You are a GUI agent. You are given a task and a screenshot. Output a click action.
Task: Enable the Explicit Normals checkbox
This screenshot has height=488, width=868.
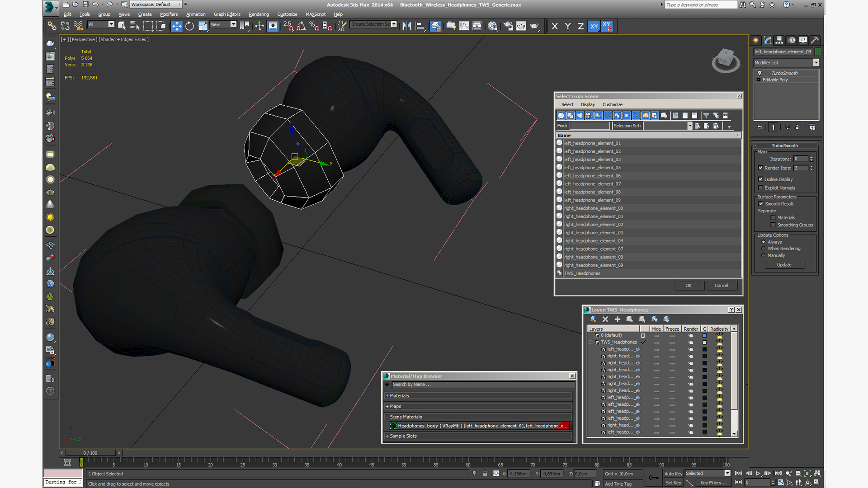pyautogui.click(x=761, y=188)
